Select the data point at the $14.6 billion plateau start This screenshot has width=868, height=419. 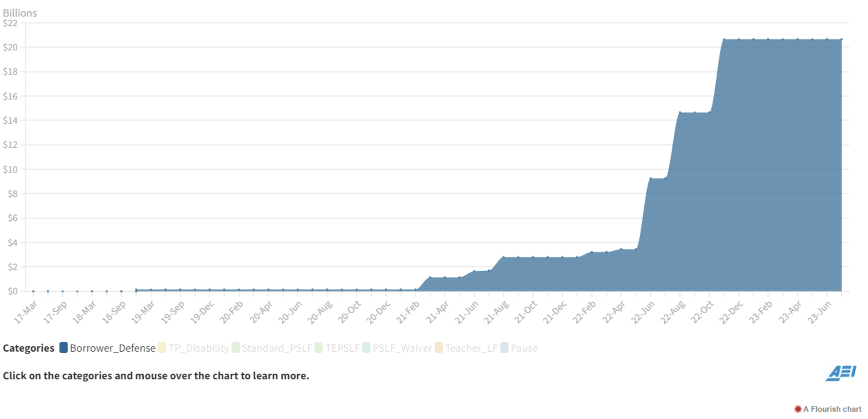tap(680, 113)
